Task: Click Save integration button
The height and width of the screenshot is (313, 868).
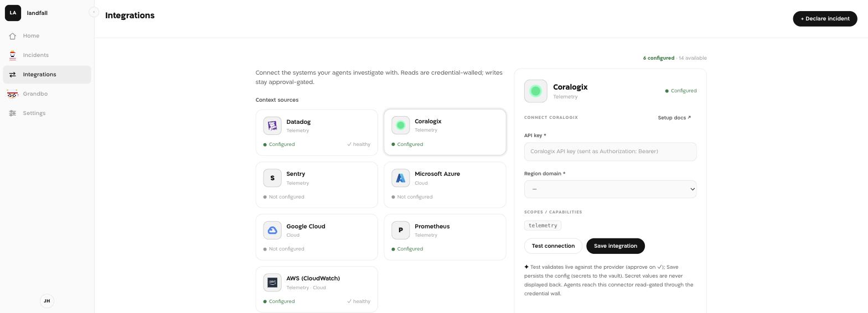Action: [615, 246]
